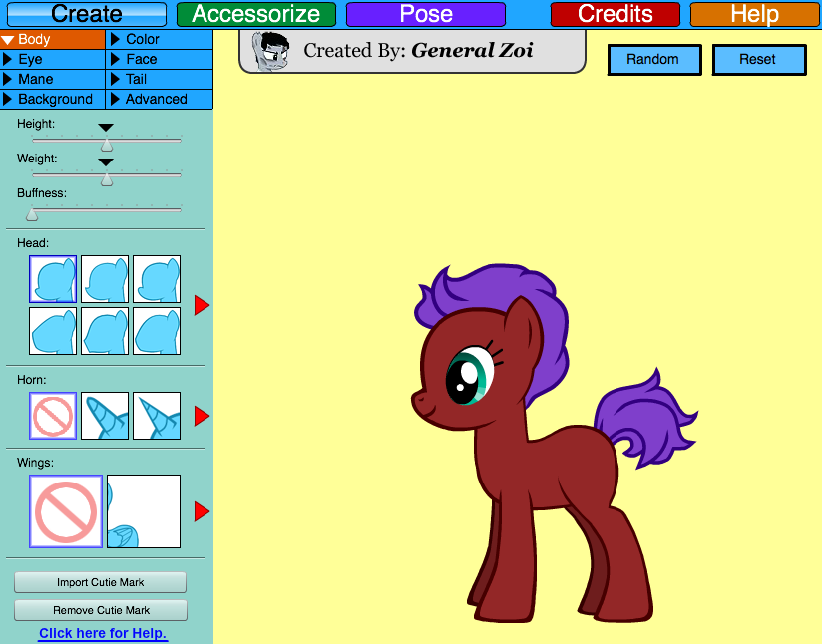Expand the Advanced section
This screenshot has width=822, height=644.
160,99
